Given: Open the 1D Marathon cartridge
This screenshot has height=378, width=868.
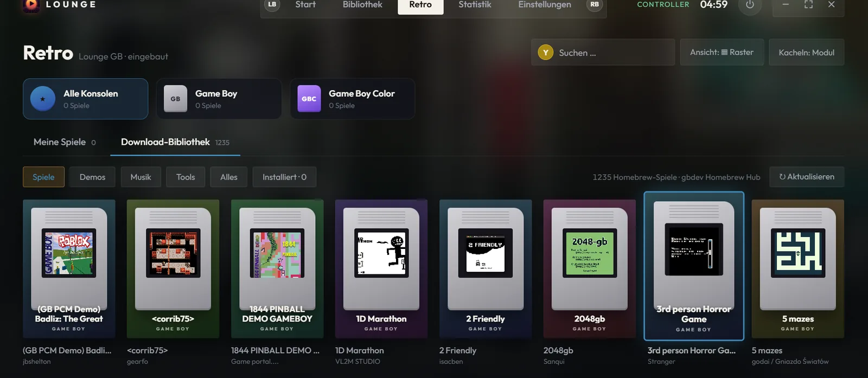Looking at the screenshot, I should pos(381,268).
